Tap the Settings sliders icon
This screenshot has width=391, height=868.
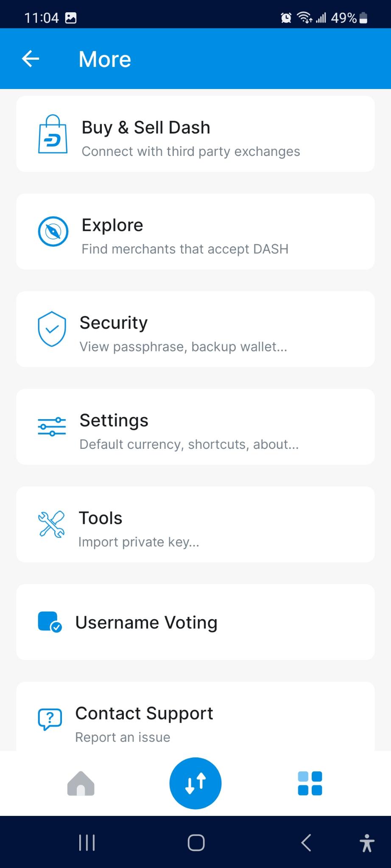tap(52, 427)
